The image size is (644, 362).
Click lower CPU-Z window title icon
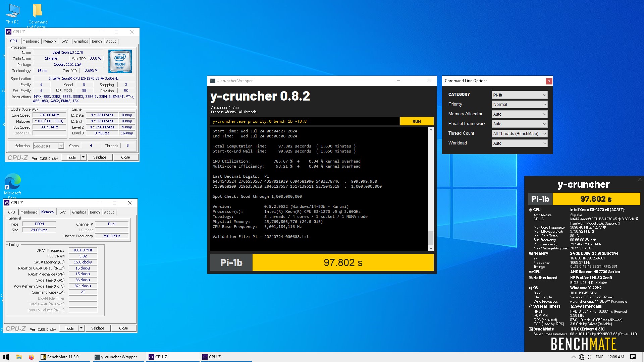7,203
